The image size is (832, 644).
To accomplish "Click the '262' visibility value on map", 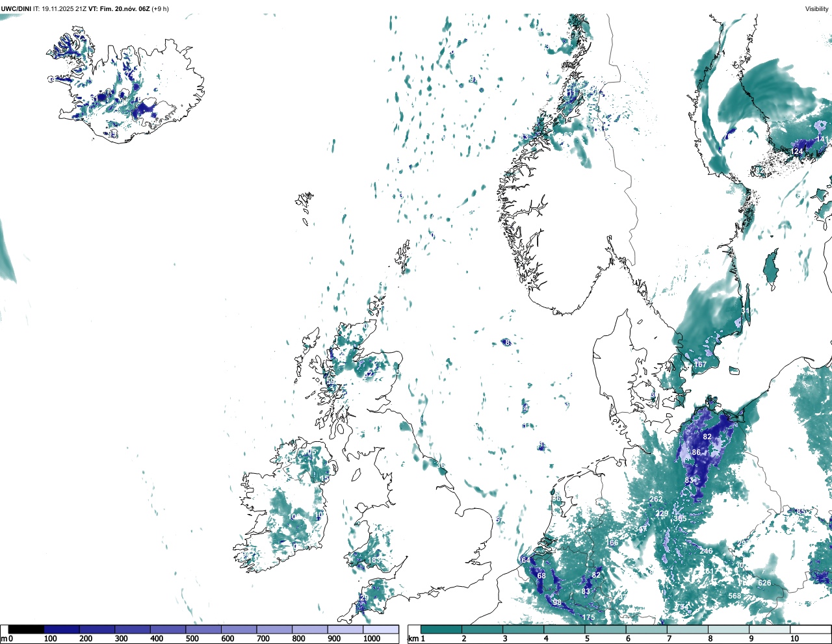I will 656,499.
